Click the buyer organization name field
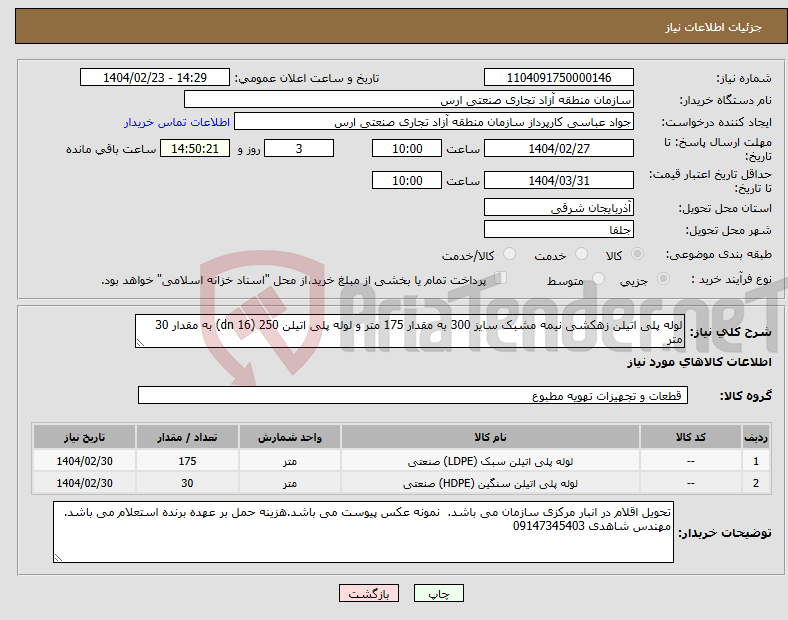Screen dimensions: 788x620 [x=409, y=99]
